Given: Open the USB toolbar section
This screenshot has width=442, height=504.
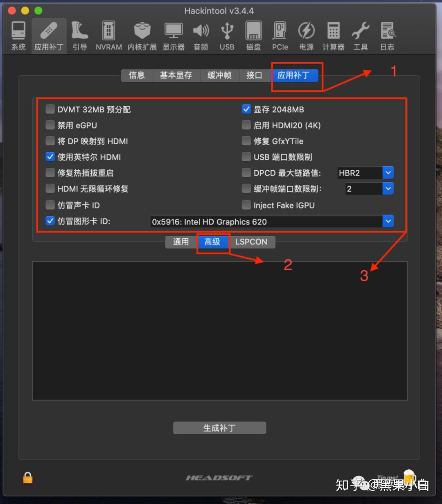Looking at the screenshot, I should 227,36.
